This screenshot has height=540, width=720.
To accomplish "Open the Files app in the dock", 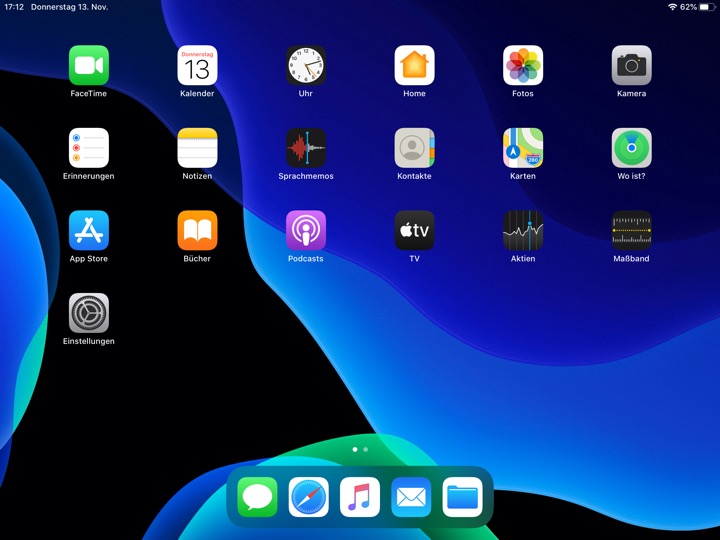I will (462, 497).
